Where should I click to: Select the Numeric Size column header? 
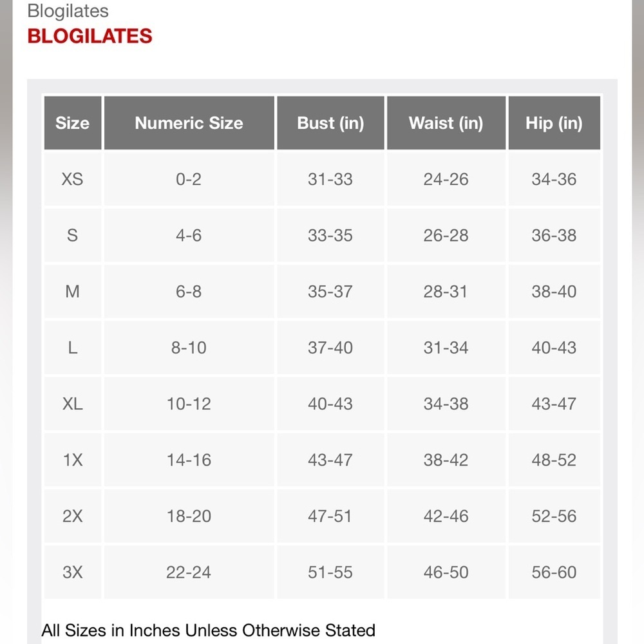pos(189,123)
